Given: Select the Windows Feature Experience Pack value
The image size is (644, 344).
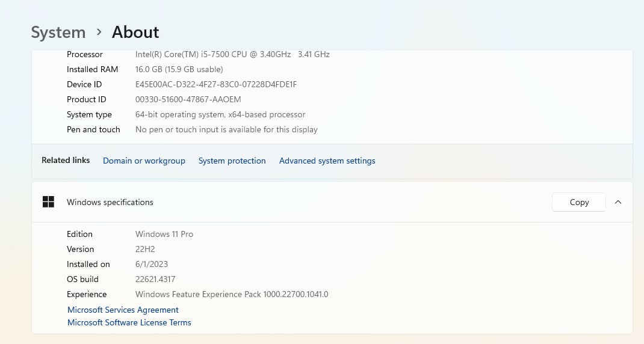Looking at the screenshot, I should [232, 294].
